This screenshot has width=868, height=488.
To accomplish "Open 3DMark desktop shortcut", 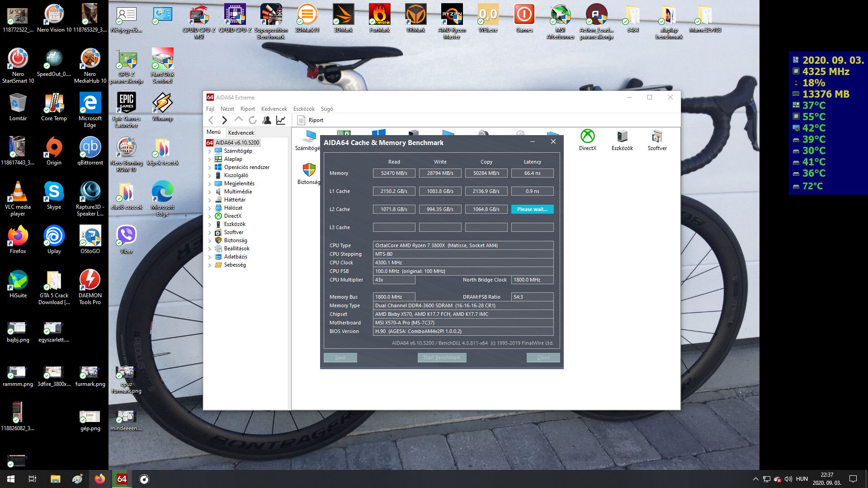I will pos(343,19).
